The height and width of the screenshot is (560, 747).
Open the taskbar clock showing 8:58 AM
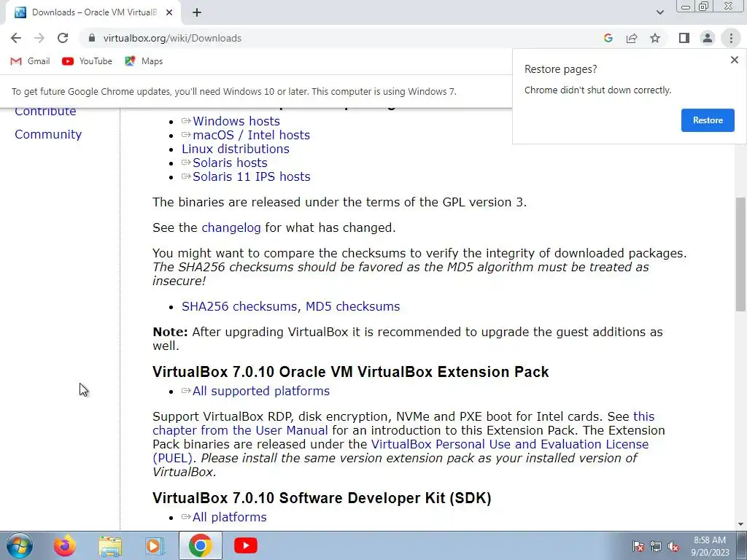pyautogui.click(x=710, y=546)
